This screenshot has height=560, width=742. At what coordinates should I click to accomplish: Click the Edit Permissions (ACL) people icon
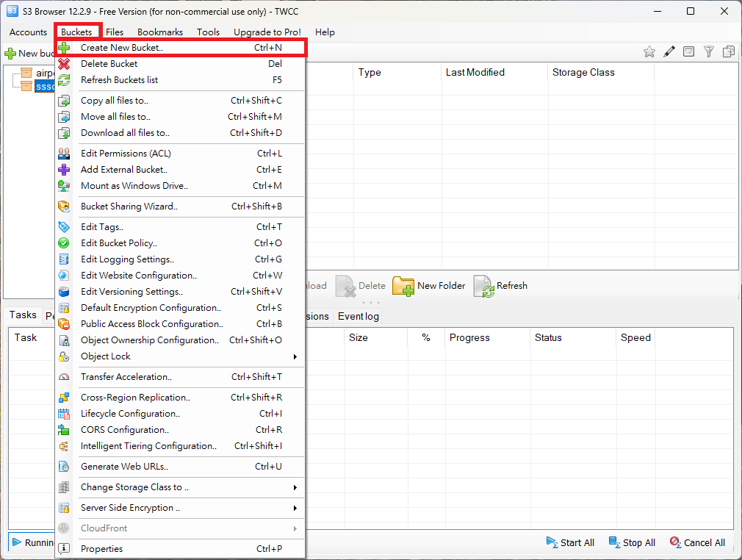64,154
